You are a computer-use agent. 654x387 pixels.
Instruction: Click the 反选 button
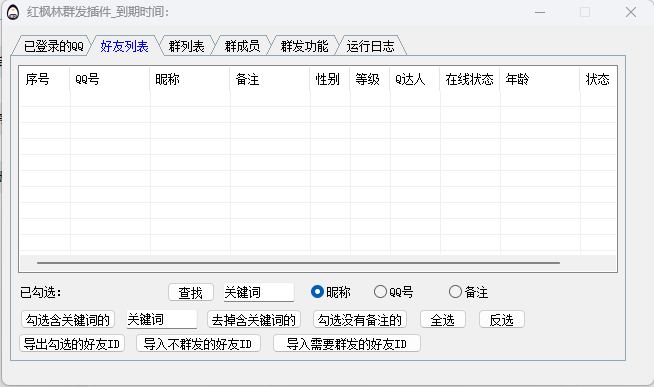(501, 320)
